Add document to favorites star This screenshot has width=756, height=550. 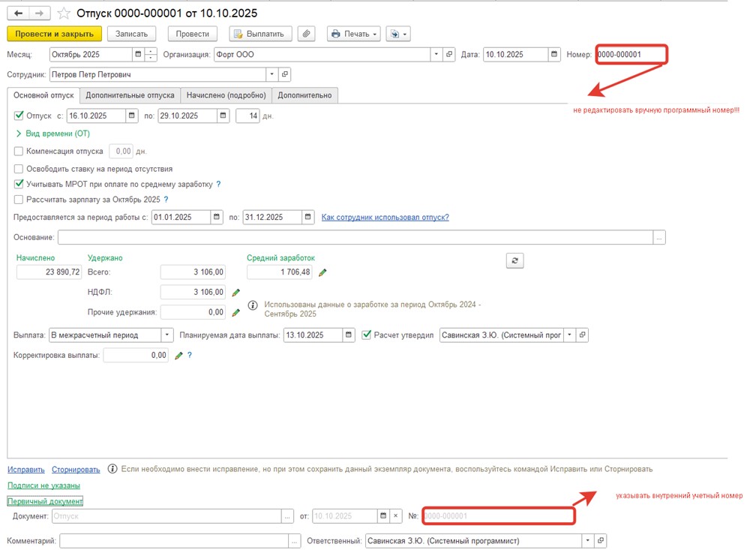coord(64,14)
